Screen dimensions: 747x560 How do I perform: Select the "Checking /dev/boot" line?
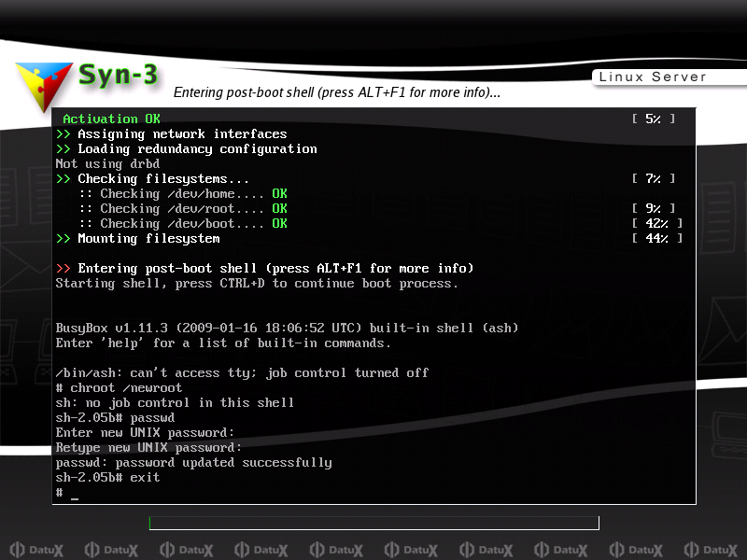(183, 223)
